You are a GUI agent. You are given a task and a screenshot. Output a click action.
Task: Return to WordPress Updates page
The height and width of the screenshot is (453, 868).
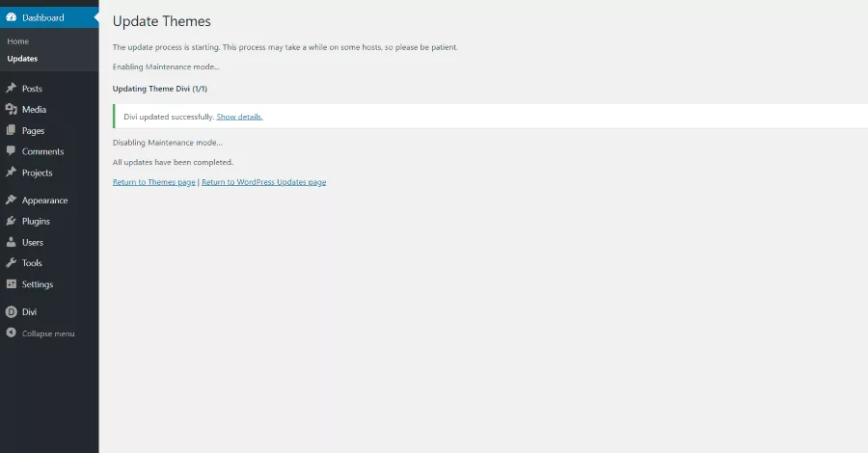tap(263, 182)
